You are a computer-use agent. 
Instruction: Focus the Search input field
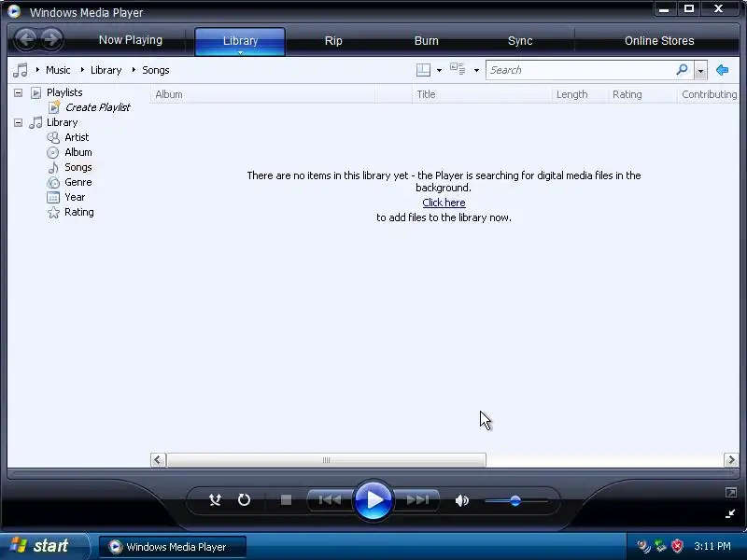tap(580, 71)
